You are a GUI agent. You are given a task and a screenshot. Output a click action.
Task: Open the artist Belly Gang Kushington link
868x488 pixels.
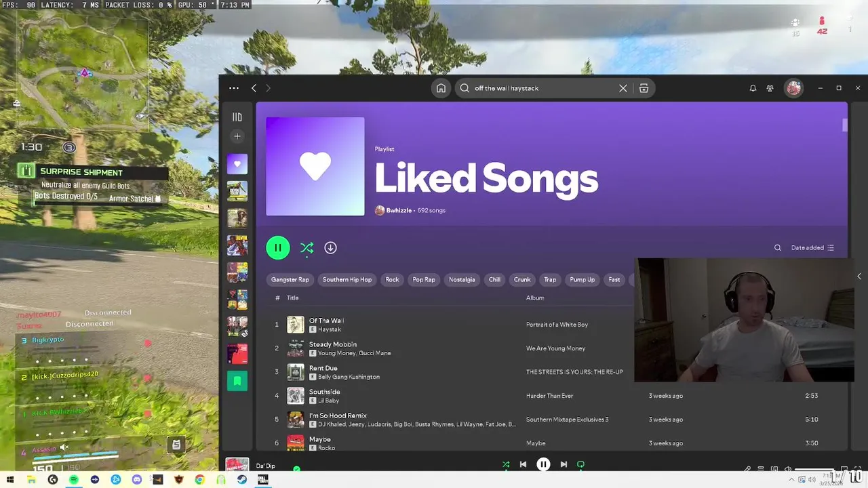[x=349, y=377]
